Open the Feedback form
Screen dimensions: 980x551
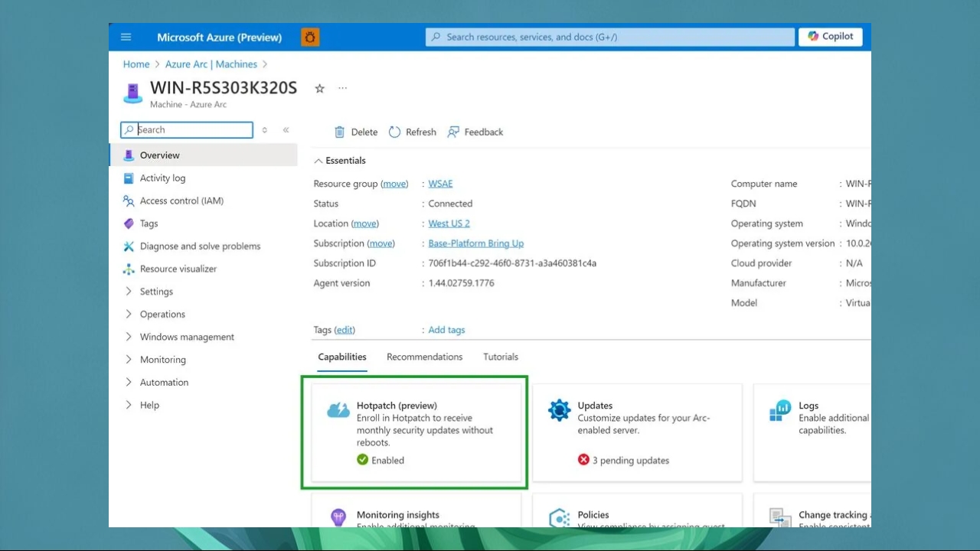point(475,132)
